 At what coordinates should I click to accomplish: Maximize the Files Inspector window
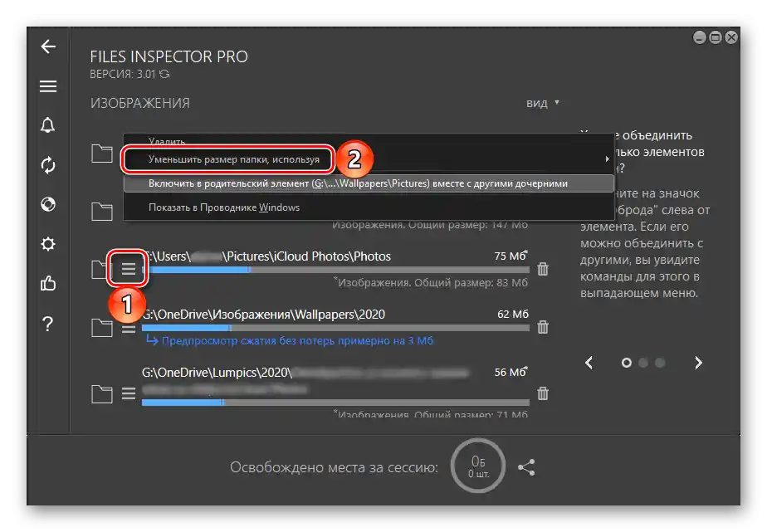pyautogui.click(x=716, y=37)
